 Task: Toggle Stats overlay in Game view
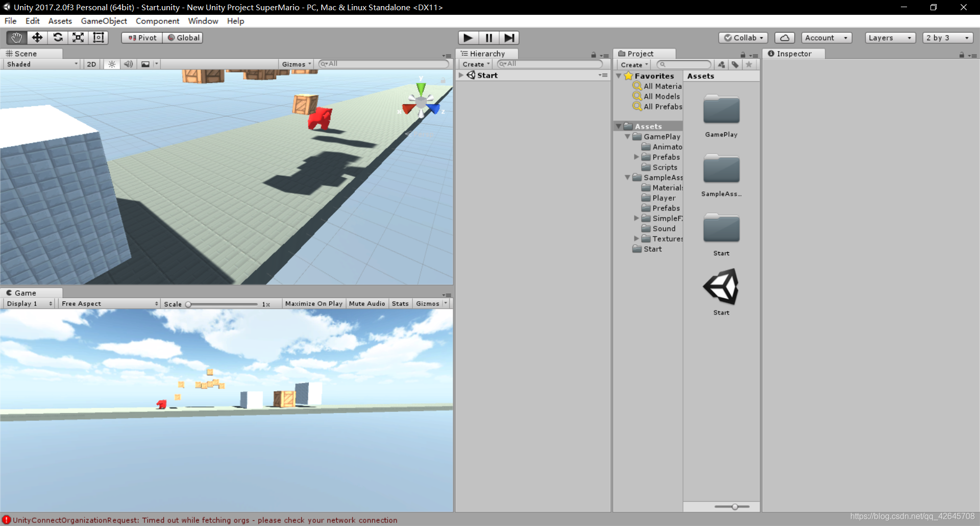[x=400, y=304]
